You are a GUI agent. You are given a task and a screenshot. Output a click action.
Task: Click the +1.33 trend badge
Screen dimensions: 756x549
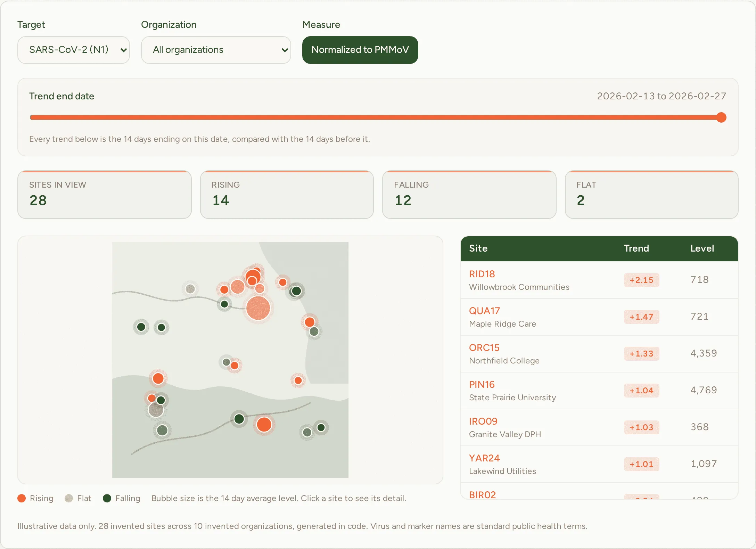click(641, 354)
